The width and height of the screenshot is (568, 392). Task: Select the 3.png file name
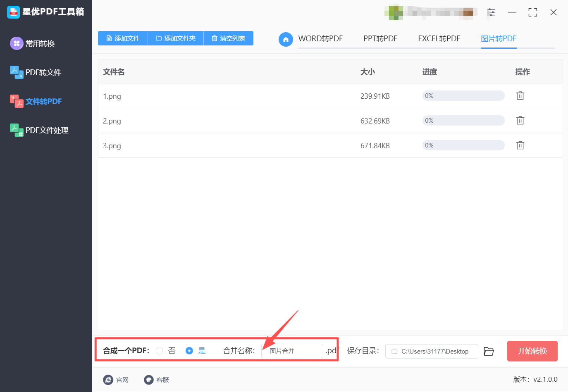pos(112,146)
